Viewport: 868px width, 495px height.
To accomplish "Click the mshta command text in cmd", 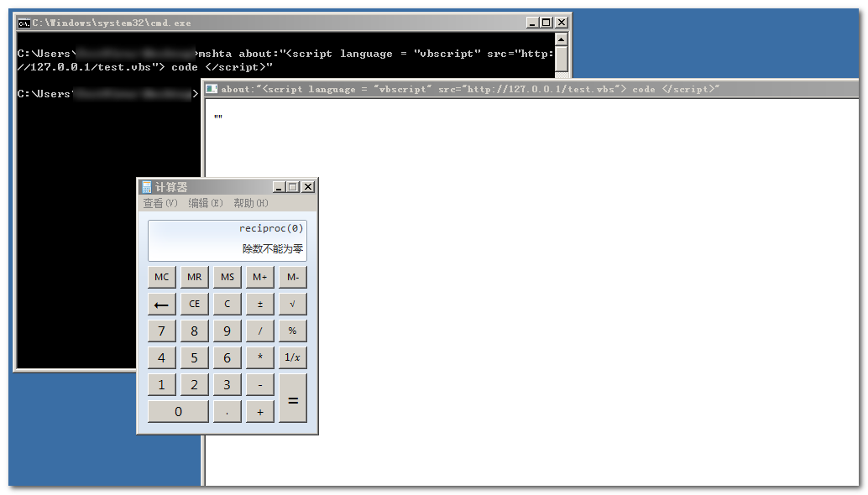I will tap(285, 60).
